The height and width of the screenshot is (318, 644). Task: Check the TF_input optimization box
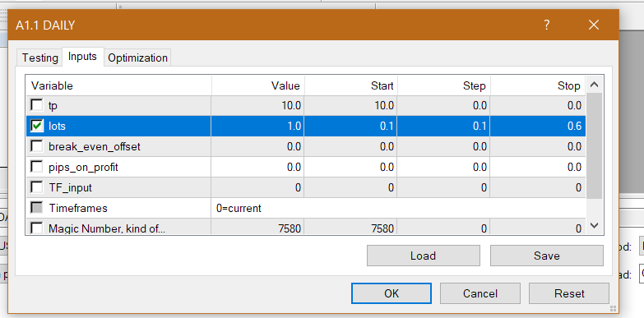pos(37,187)
